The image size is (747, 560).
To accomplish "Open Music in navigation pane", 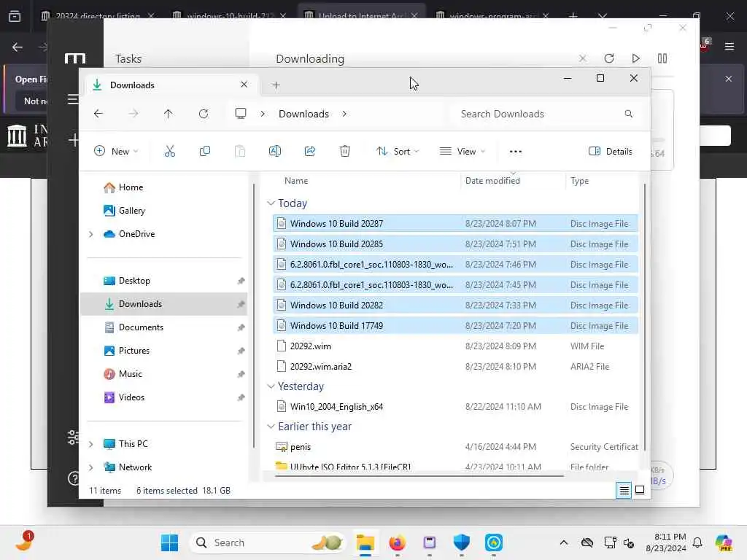I will click(123, 374).
